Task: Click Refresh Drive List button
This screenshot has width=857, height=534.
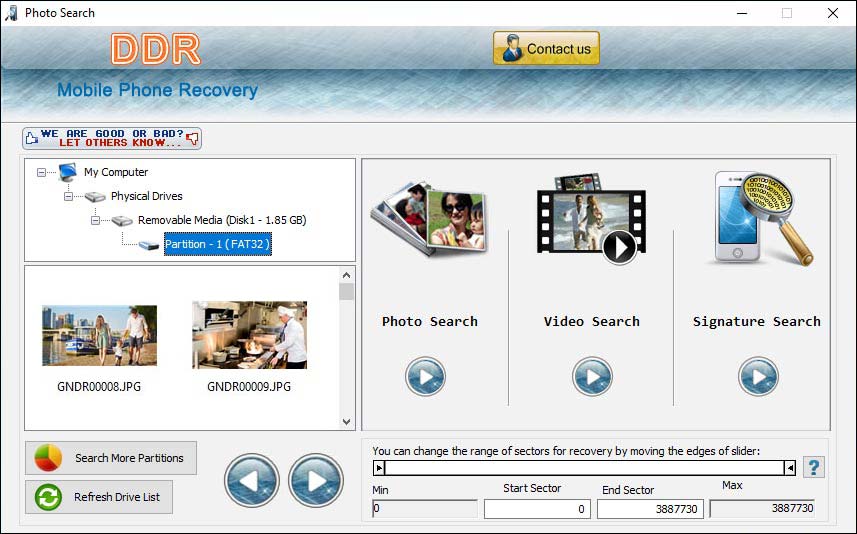Action: 99,497
